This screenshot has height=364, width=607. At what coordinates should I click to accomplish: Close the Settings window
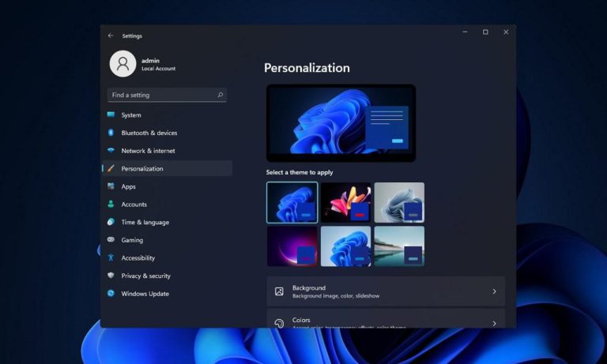506,32
